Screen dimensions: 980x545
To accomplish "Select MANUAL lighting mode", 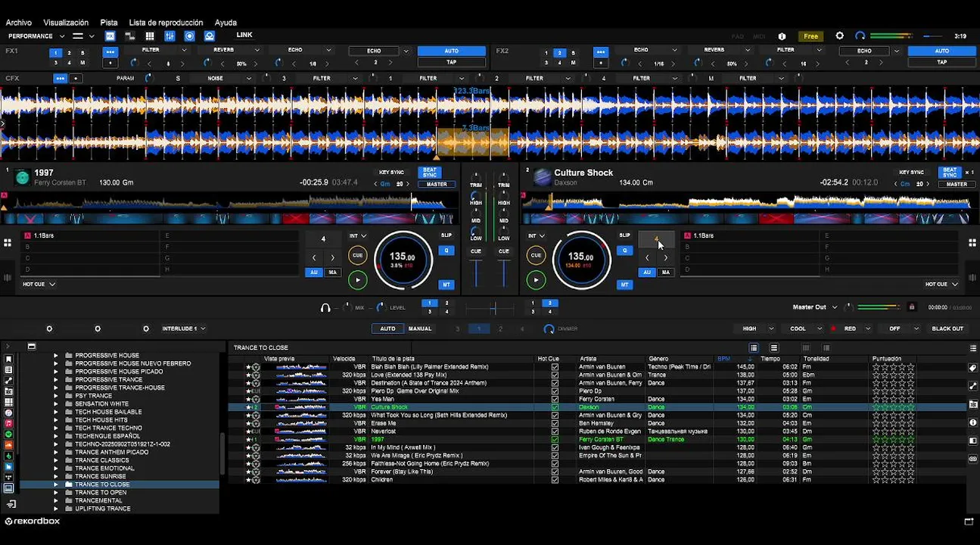I will tap(420, 329).
